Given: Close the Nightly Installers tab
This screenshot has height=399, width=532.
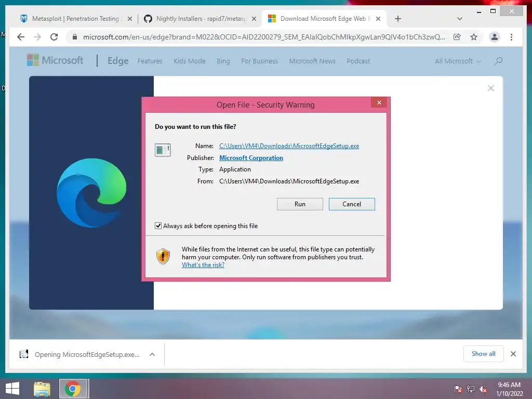Looking at the screenshot, I should (254, 19).
